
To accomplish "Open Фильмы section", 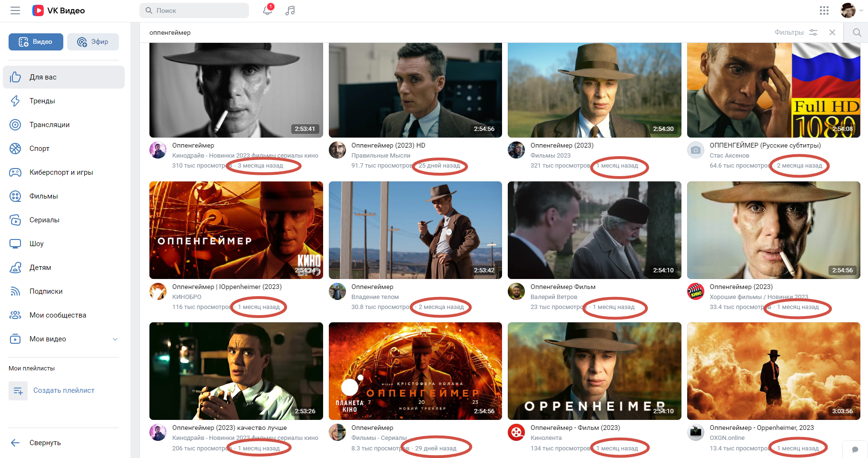I will pyautogui.click(x=64, y=196).
